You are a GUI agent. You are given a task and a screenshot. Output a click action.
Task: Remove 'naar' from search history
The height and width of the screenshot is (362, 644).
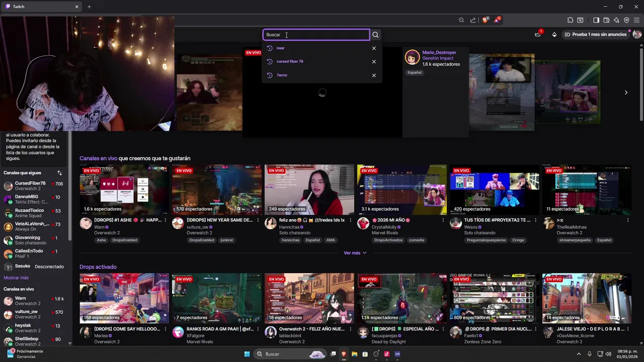[x=374, y=48]
